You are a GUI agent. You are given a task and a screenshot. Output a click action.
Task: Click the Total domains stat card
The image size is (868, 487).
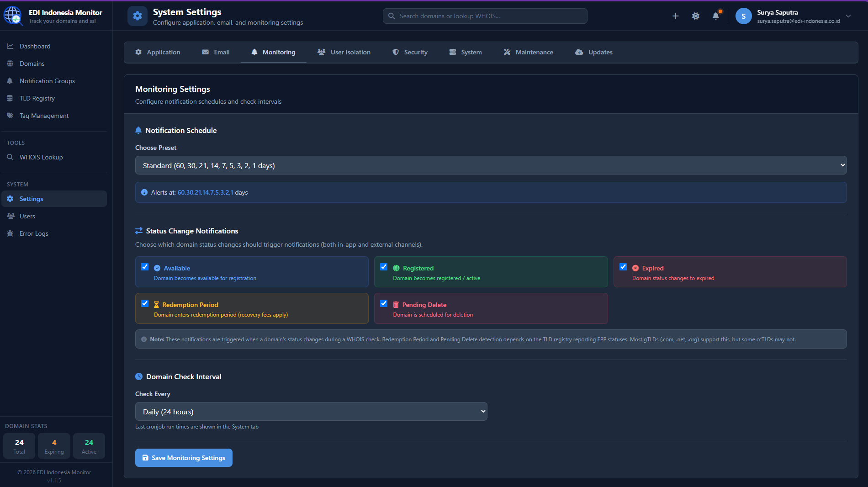click(x=19, y=446)
